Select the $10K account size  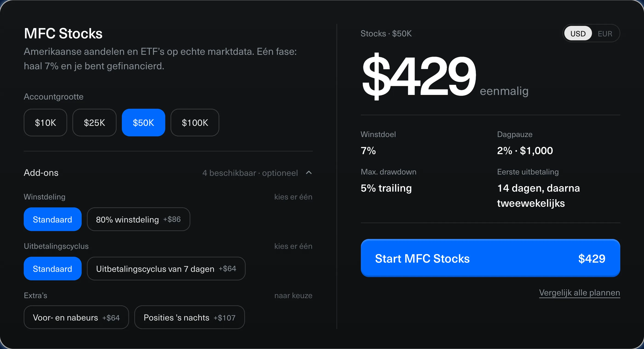point(46,123)
